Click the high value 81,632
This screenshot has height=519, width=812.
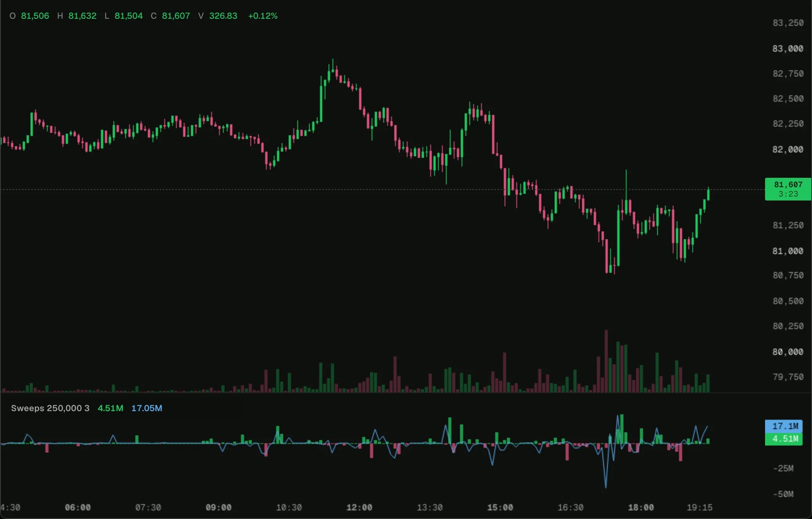point(82,16)
